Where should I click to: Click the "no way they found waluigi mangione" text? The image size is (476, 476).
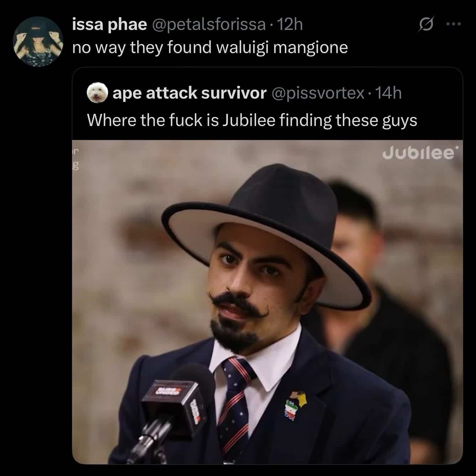click(210, 47)
